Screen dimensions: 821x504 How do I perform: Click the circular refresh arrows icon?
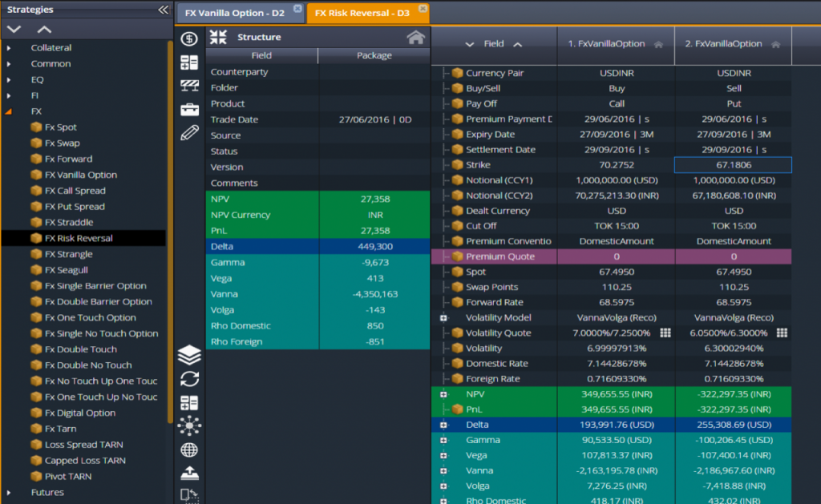[189, 379]
